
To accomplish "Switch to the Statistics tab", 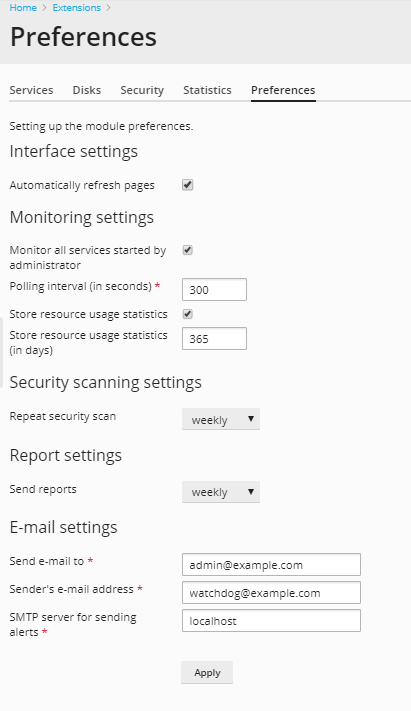I will pos(207,90).
